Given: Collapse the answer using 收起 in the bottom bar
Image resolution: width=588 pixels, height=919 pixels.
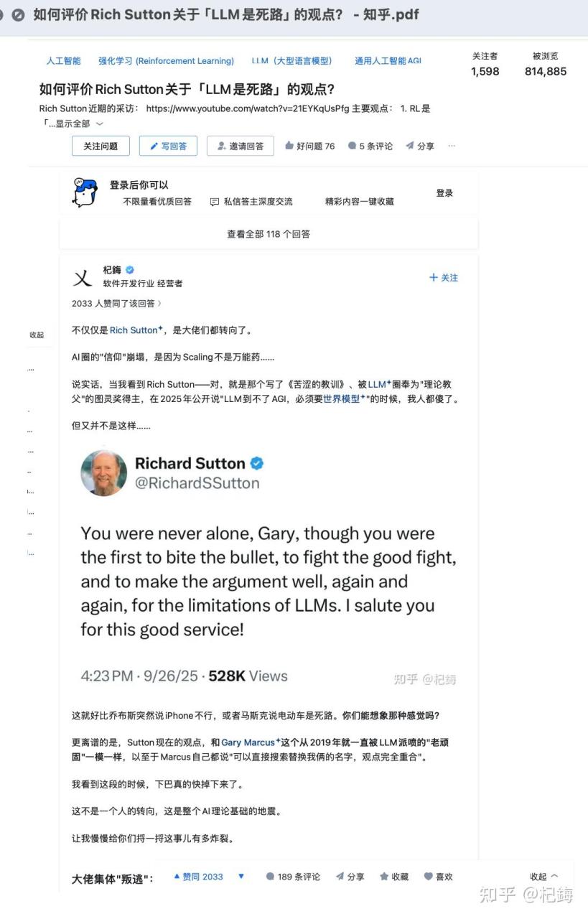Looking at the screenshot, I should [x=544, y=877].
